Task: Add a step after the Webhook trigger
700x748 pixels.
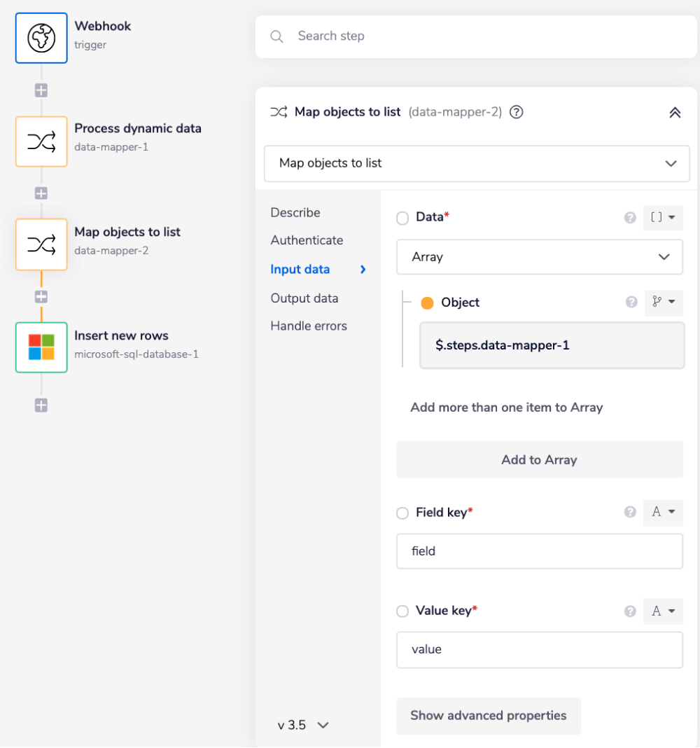Action: 41,90
